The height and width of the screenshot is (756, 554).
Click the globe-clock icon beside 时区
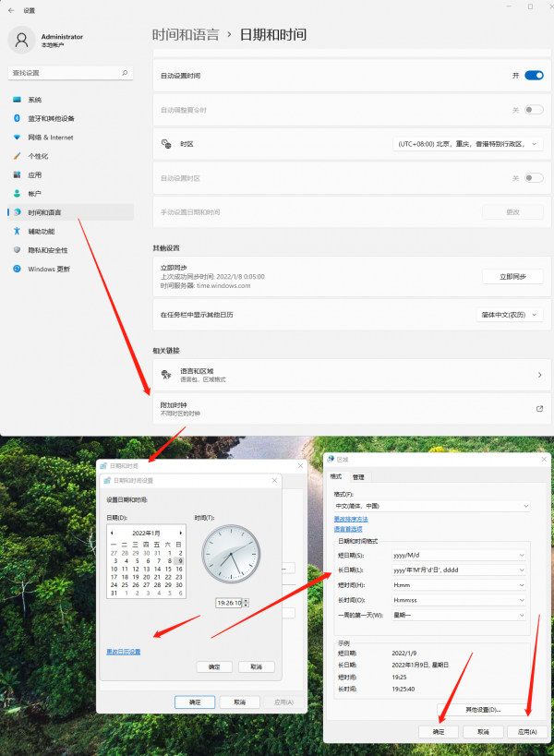point(166,144)
